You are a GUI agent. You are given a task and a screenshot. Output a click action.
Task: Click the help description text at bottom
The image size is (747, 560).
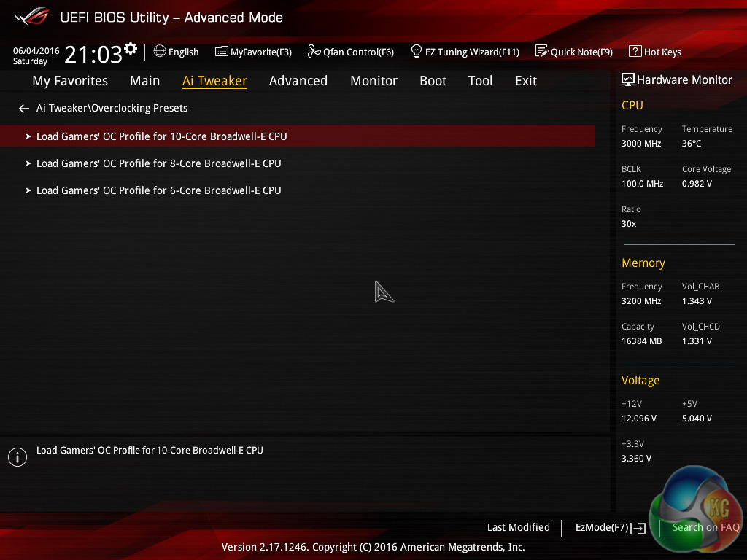(150, 450)
